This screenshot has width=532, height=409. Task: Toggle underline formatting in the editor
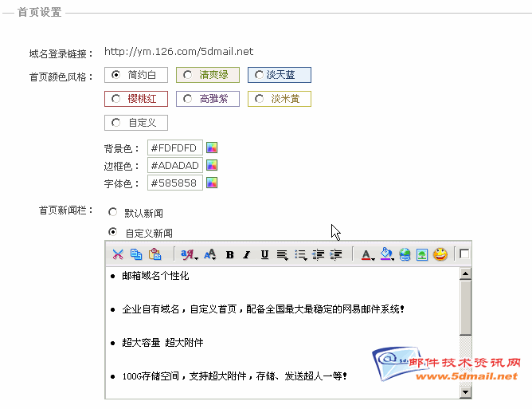pos(264,255)
